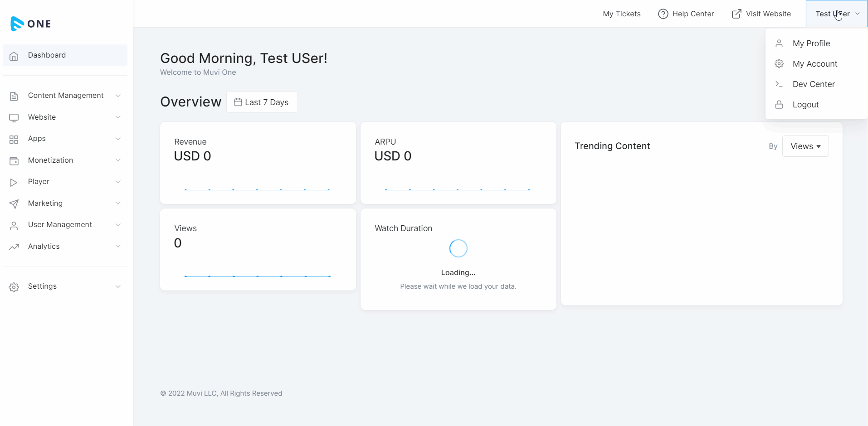
Task: Expand the User Management chevron
Action: [118, 225]
